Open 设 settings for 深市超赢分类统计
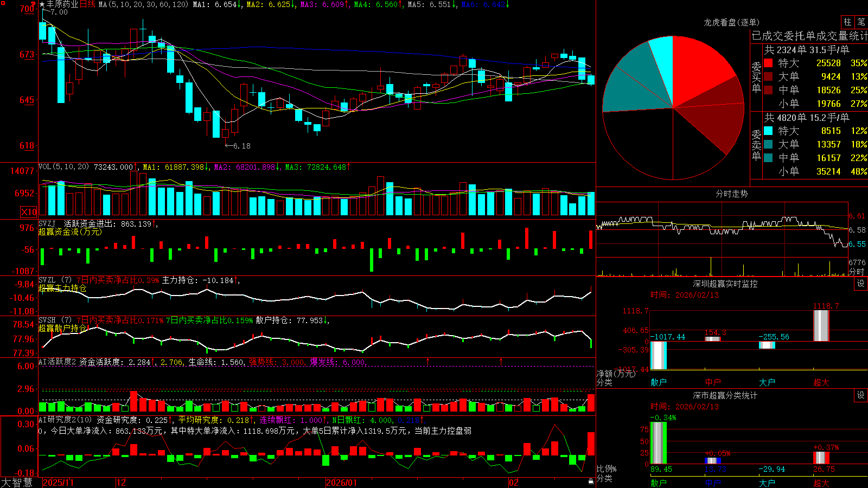The width and height of the screenshot is (868, 488). tap(861, 395)
